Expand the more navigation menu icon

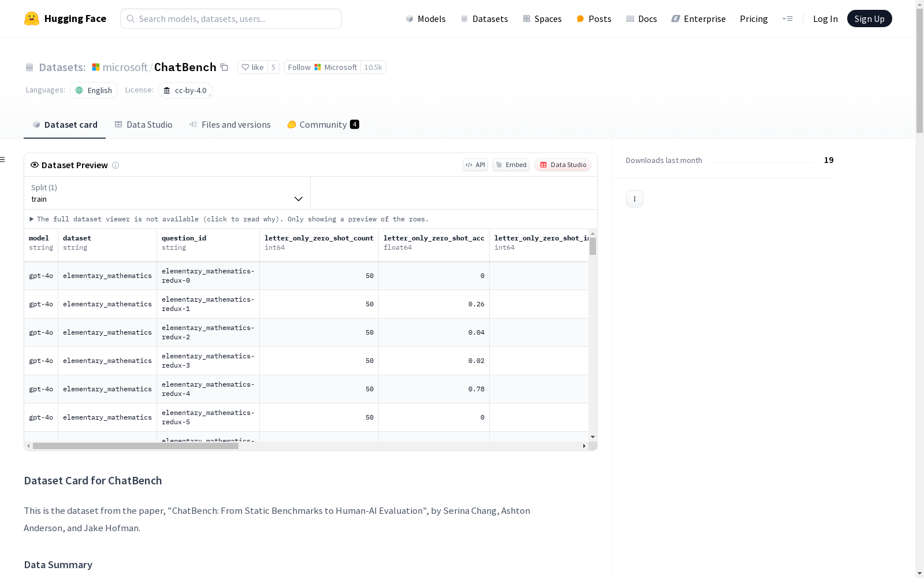787,18
